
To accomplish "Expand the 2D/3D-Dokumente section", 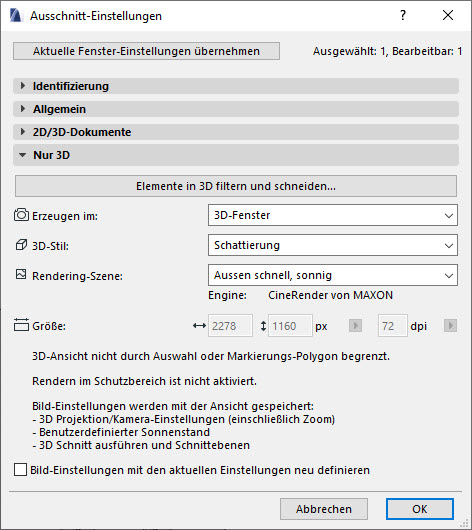I will tap(236, 132).
